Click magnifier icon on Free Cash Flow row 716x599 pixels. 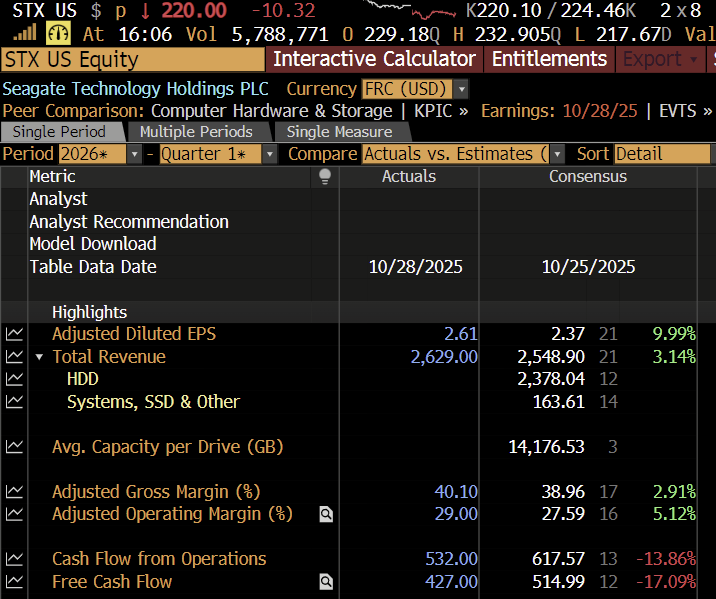(x=326, y=582)
